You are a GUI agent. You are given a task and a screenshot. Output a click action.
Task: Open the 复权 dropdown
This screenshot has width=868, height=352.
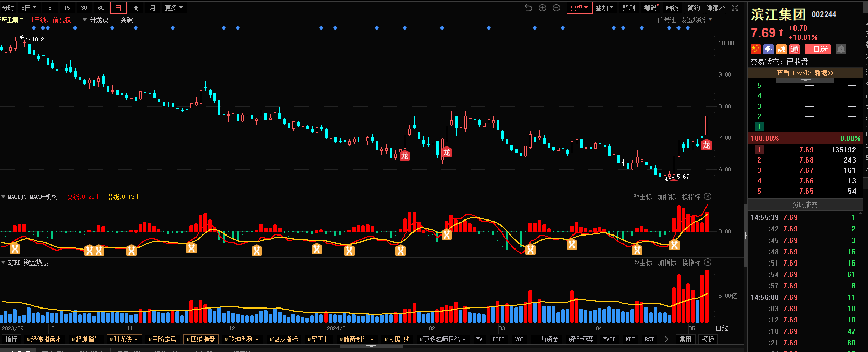(x=579, y=8)
